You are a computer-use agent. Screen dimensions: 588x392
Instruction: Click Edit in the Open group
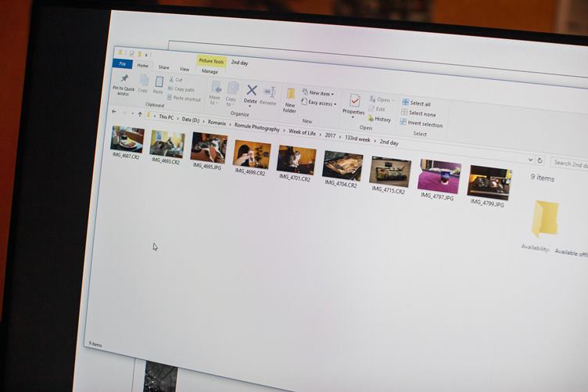pyautogui.click(x=377, y=110)
